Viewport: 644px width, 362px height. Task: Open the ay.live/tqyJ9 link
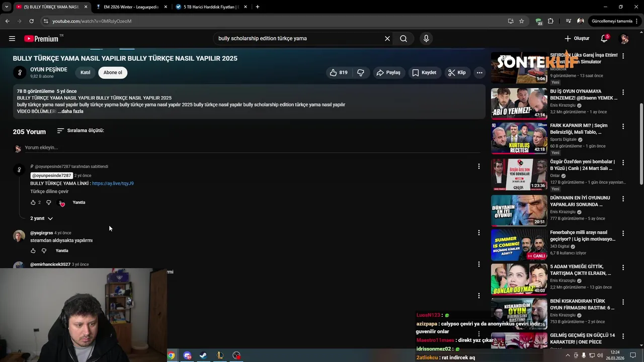(x=113, y=184)
